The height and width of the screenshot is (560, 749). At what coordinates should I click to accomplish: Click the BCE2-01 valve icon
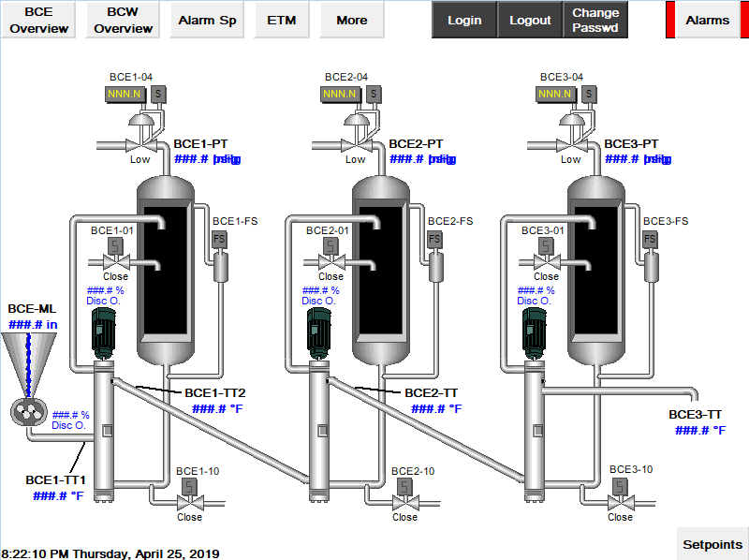pyautogui.click(x=331, y=255)
